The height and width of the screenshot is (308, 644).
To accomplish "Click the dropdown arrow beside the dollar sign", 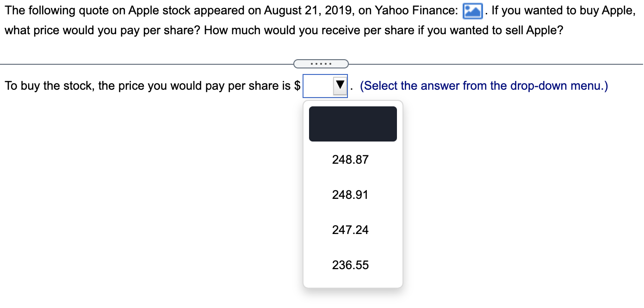I will (341, 86).
